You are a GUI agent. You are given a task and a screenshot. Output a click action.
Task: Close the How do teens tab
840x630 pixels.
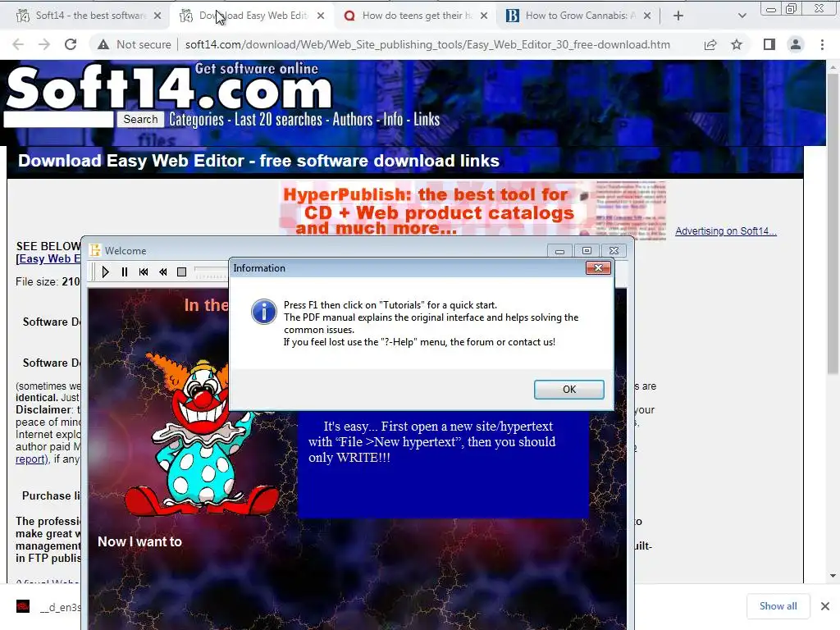pos(484,16)
